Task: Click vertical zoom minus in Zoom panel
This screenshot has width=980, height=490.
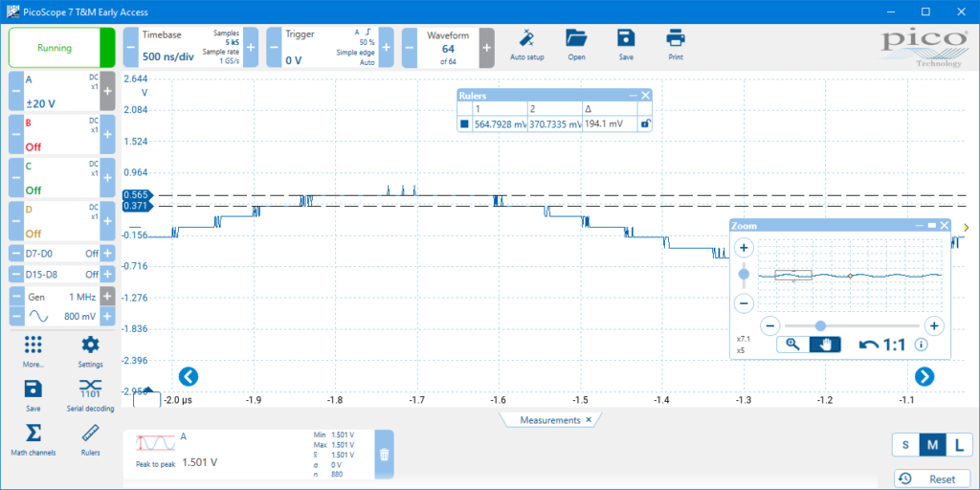Action: click(x=744, y=304)
